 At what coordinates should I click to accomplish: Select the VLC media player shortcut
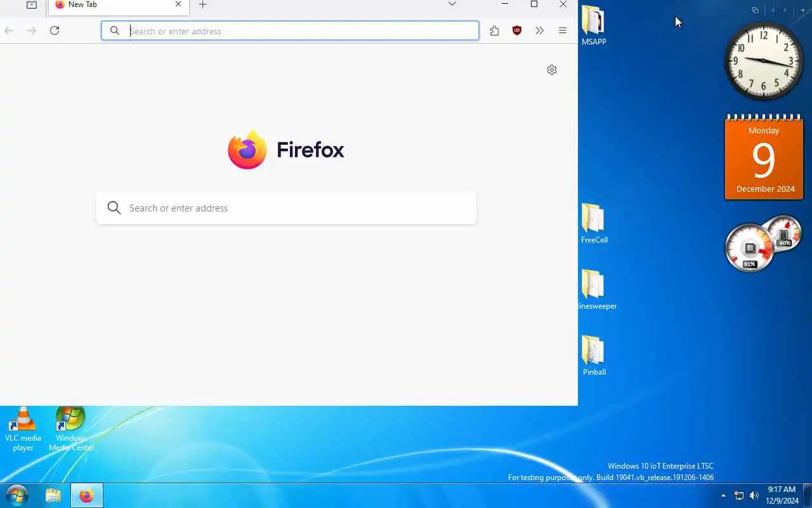(23, 429)
